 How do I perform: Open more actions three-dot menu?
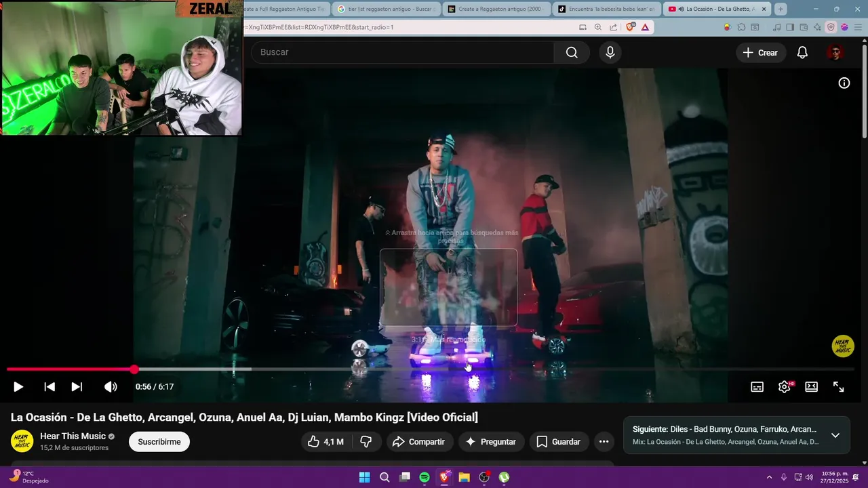click(x=604, y=441)
